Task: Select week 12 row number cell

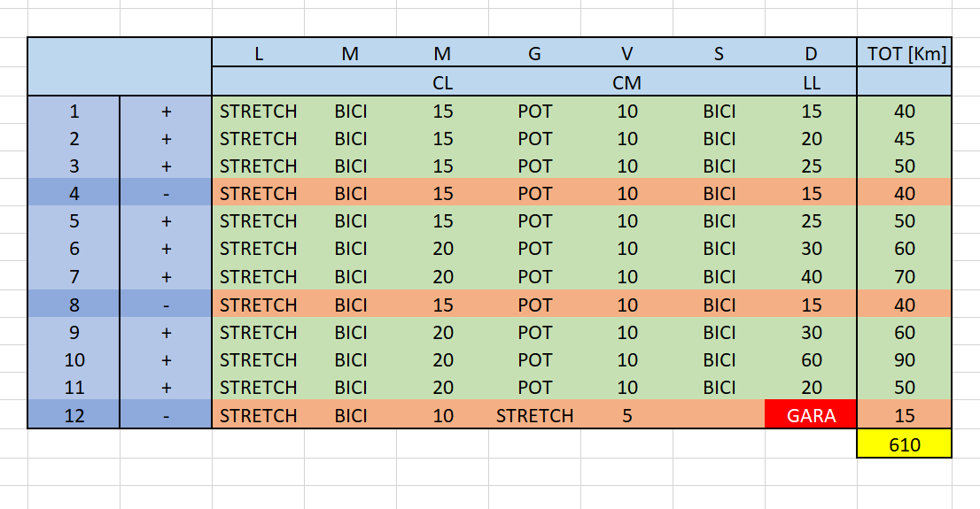Action: pyautogui.click(x=74, y=414)
